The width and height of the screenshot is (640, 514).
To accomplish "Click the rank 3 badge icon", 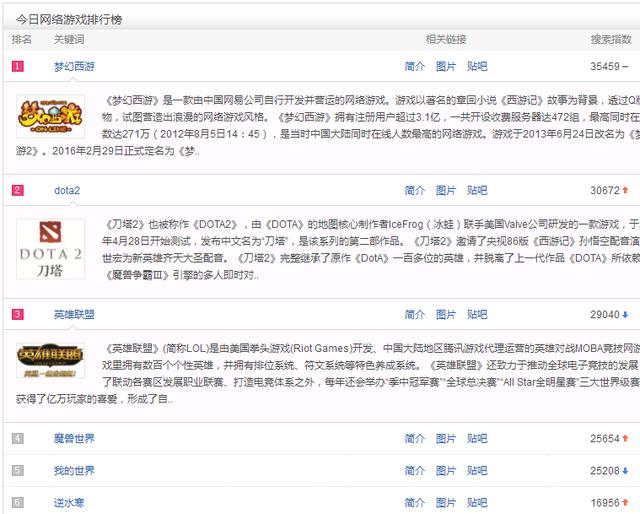I will point(18,314).
